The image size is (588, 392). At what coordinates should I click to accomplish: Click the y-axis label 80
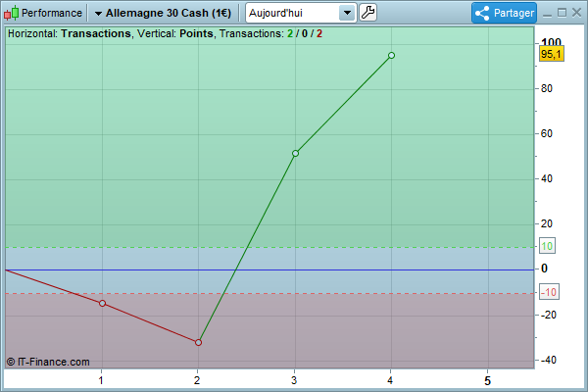(x=547, y=88)
